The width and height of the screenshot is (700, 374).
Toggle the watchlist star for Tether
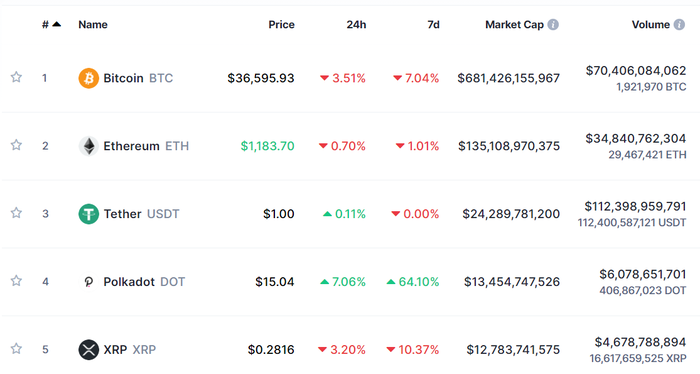(16, 213)
